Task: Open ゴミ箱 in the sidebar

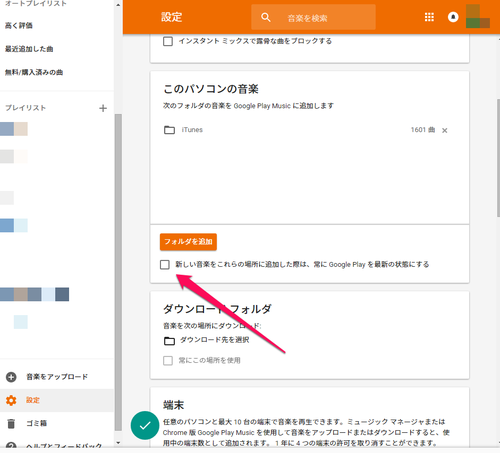Action: tap(37, 423)
